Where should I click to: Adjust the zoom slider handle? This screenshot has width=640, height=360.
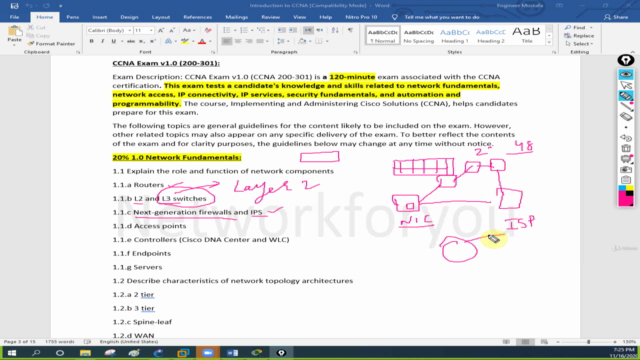pos(589,342)
